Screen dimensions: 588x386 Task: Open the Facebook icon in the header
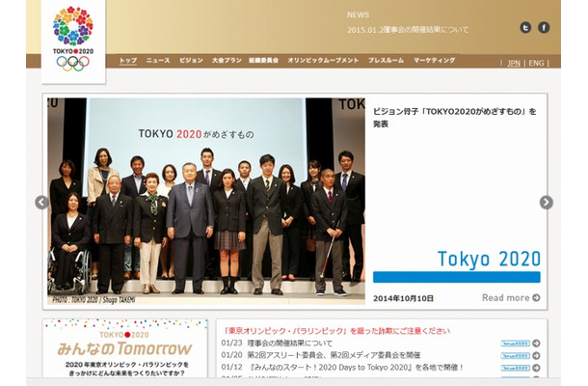544,27
